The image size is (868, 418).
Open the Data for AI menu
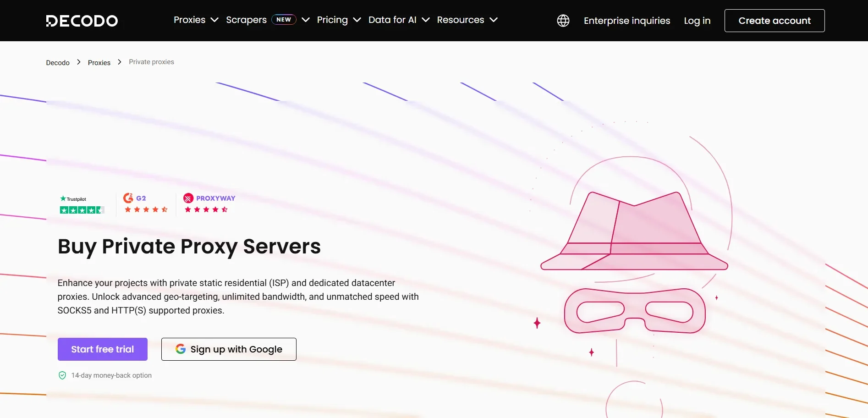399,20
